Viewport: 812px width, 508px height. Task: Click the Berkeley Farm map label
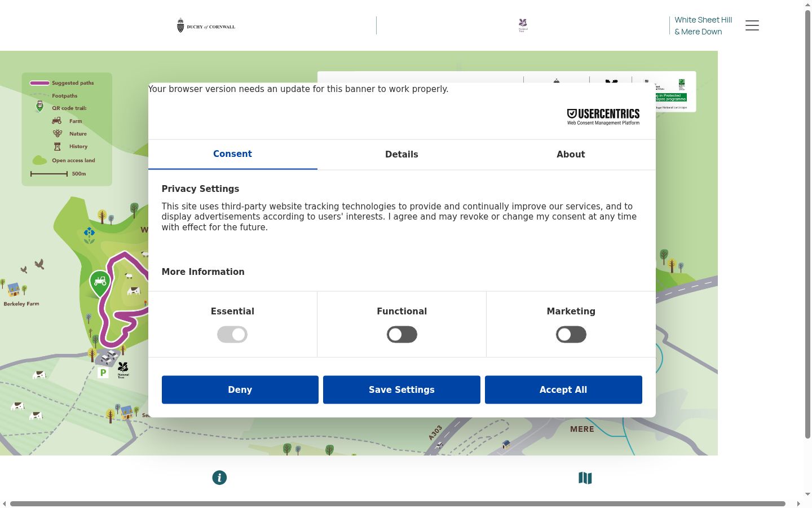coord(21,304)
